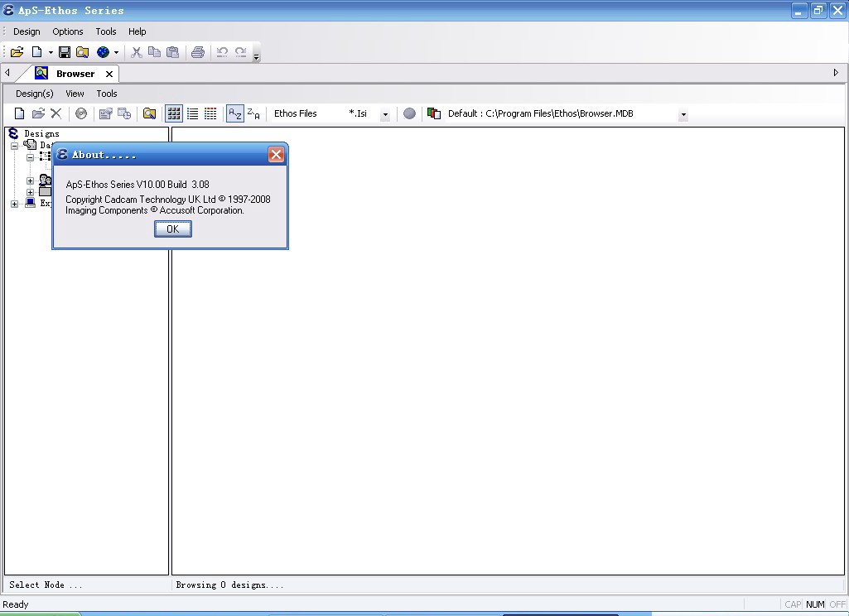Click the calendar-clock icon in Browser toolbar
849x616 pixels.
(x=124, y=113)
